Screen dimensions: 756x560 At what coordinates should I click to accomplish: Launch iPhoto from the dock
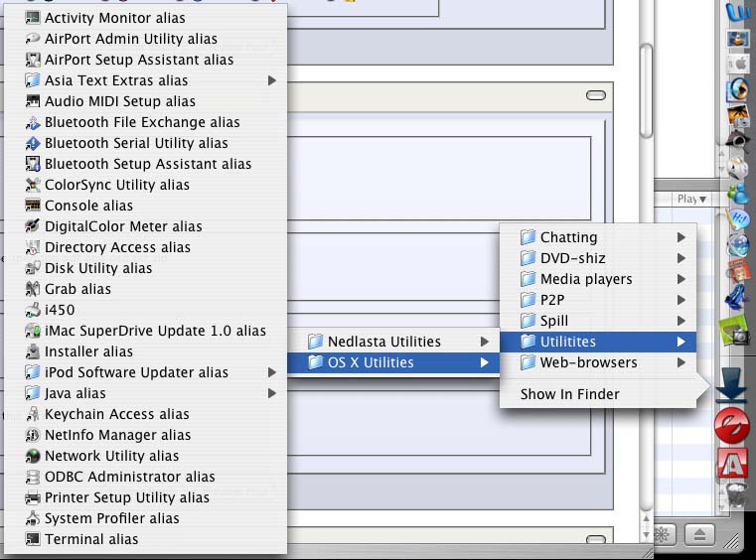point(738,115)
